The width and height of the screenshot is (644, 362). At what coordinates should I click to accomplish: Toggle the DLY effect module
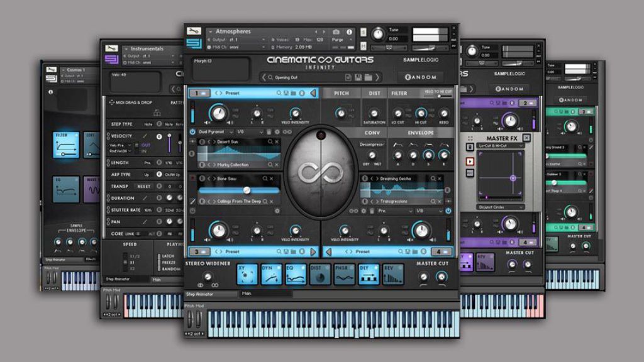tap(369, 275)
